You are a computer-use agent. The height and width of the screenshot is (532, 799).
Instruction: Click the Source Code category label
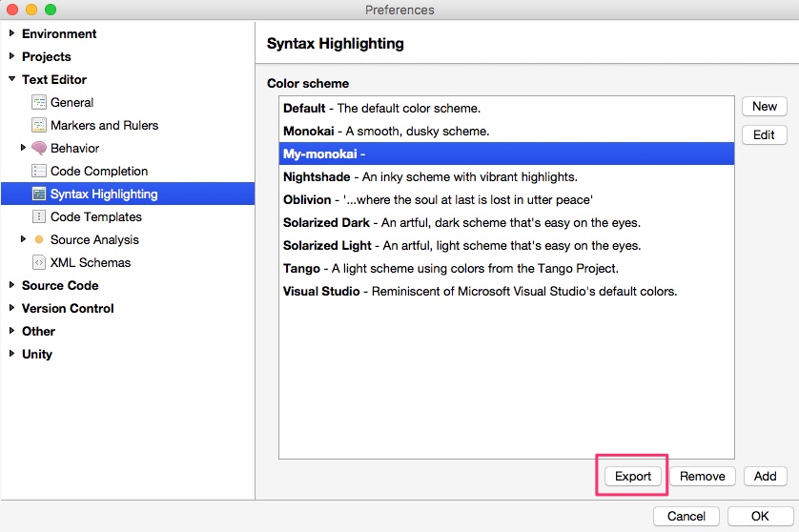pos(60,285)
